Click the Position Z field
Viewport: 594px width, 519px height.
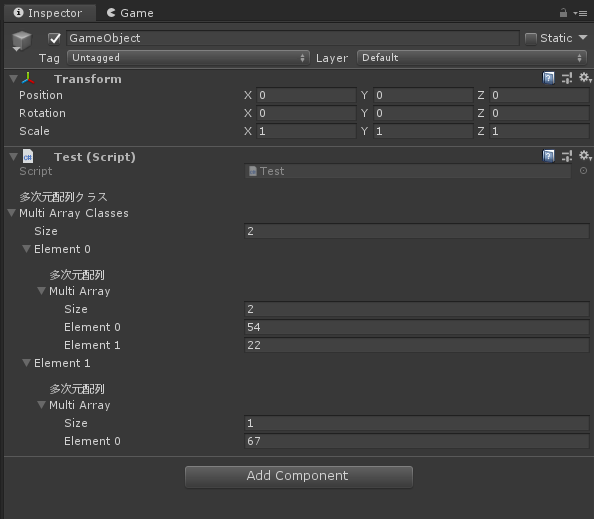point(539,95)
